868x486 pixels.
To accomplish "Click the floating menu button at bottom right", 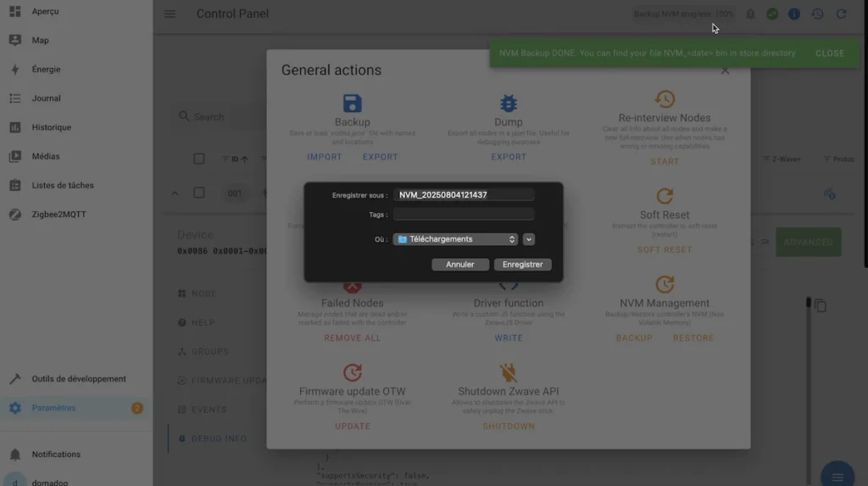I will pyautogui.click(x=837, y=476).
